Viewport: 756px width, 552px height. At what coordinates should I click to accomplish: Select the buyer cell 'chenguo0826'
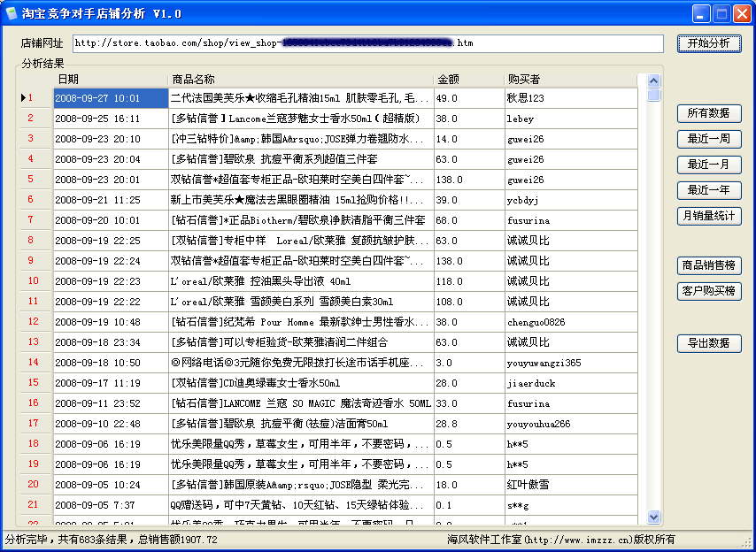point(570,322)
